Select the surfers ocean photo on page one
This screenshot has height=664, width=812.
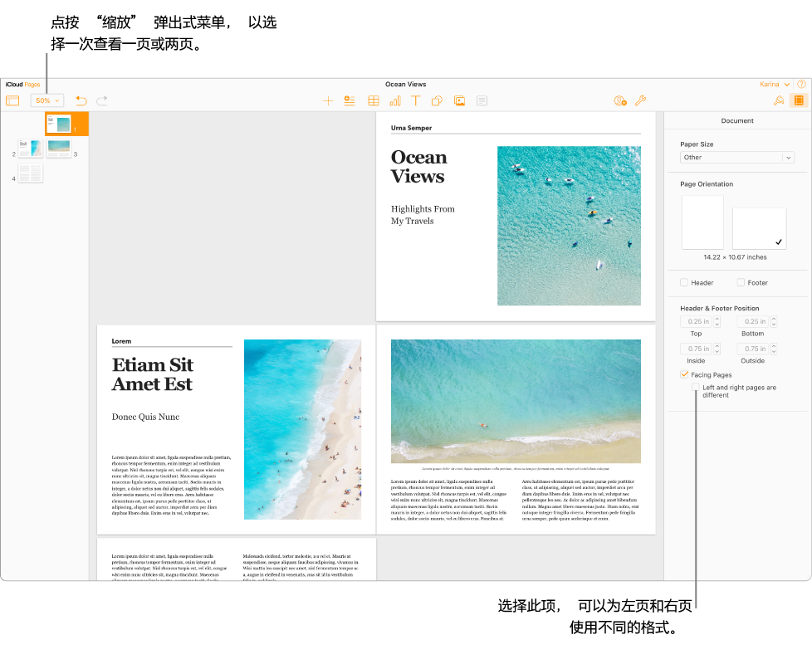click(x=569, y=226)
